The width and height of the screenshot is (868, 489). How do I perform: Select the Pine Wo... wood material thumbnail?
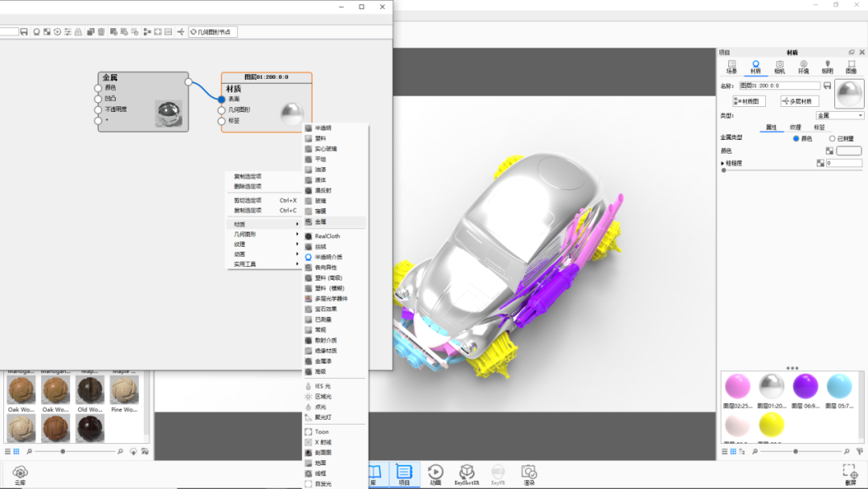tap(124, 390)
